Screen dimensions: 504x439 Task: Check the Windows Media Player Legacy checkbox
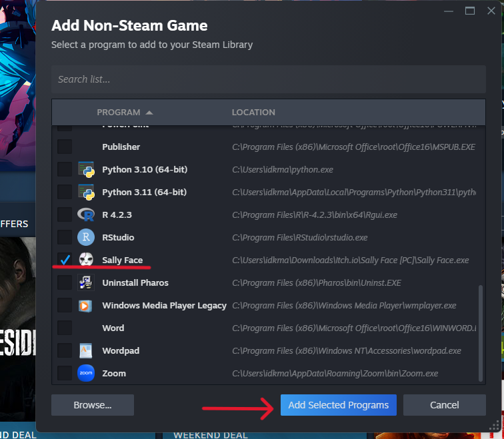pyautogui.click(x=65, y=305)
